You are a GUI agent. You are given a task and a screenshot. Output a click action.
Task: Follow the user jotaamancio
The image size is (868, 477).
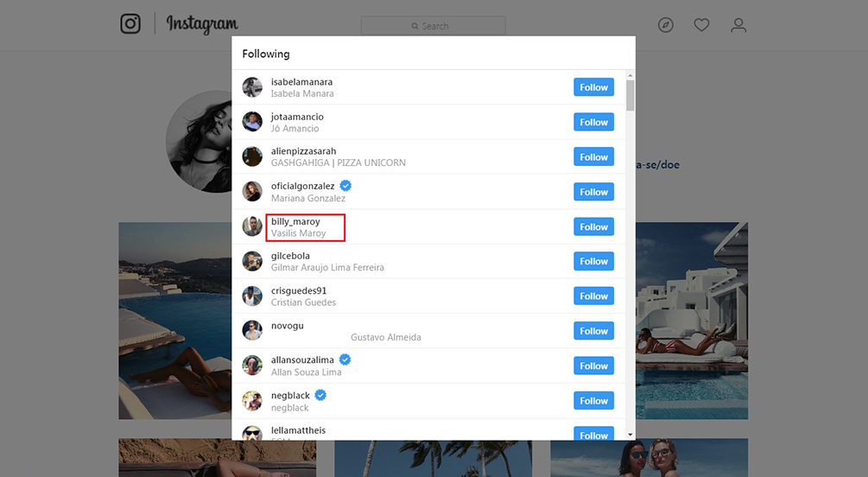[593, 123]
